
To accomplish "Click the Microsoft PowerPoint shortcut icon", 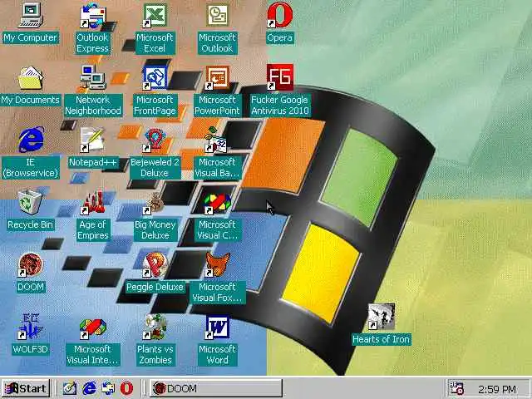I will pos(218,77).
